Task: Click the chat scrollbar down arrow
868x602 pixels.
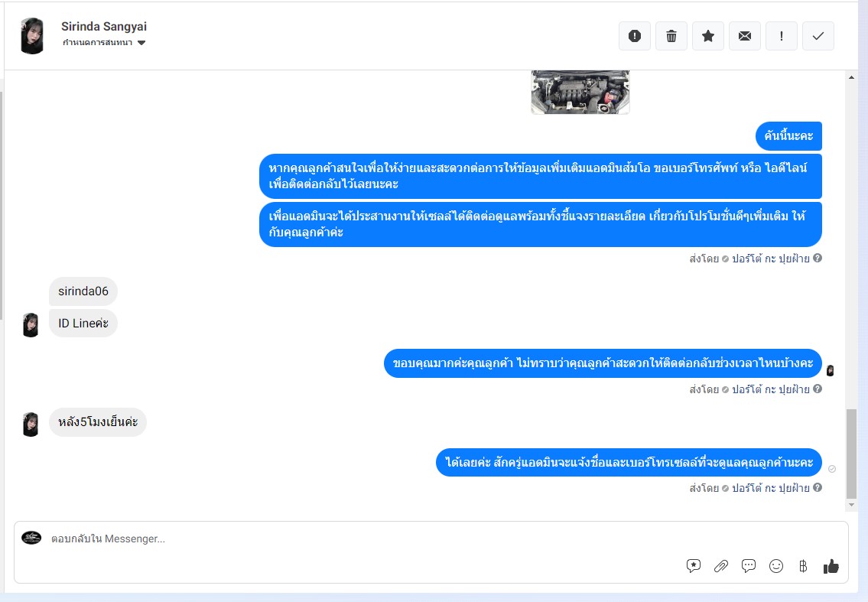Action: pos(851,505)
